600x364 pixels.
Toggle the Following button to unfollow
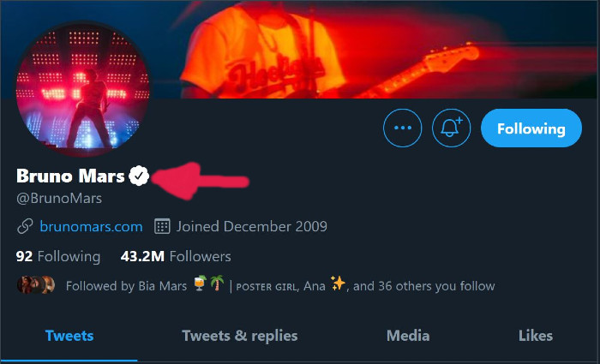(531, 129)
